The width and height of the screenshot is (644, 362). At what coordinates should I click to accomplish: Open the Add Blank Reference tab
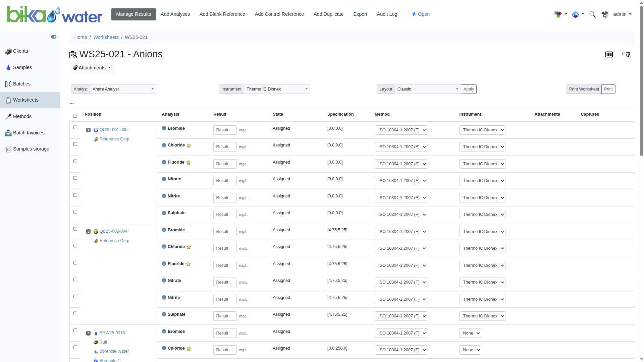point(222,14)
